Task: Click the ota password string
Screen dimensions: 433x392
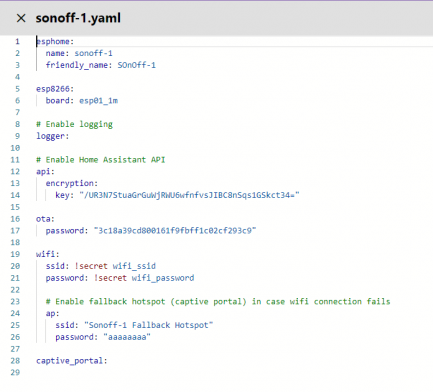Action: (175, 231)
